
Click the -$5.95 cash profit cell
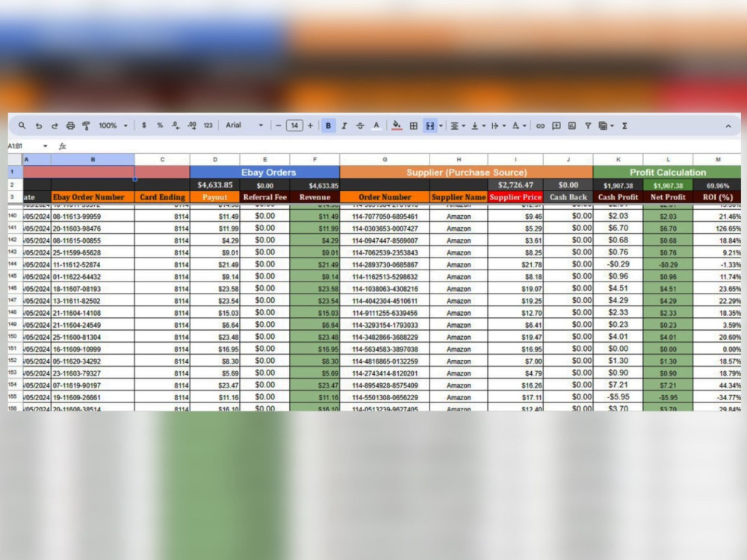click(618, 396)
